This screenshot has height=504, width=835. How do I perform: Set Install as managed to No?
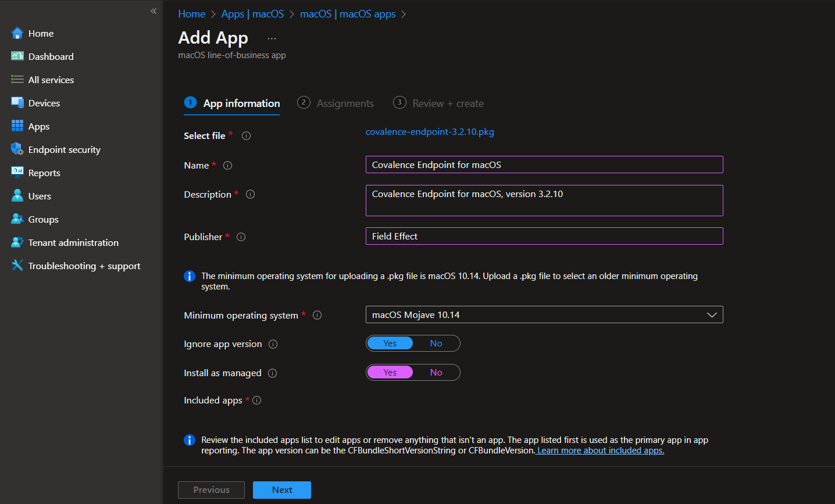pyautogui.click(x=436, y=373)
